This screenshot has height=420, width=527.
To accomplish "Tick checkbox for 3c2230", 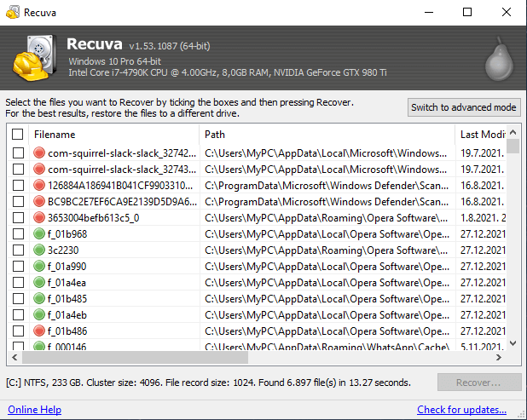I will (18, 250).
